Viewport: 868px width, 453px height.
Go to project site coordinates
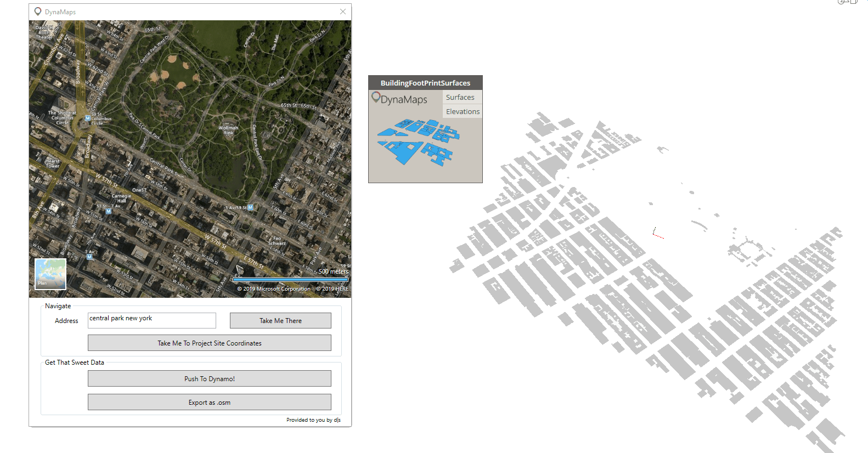209,343
